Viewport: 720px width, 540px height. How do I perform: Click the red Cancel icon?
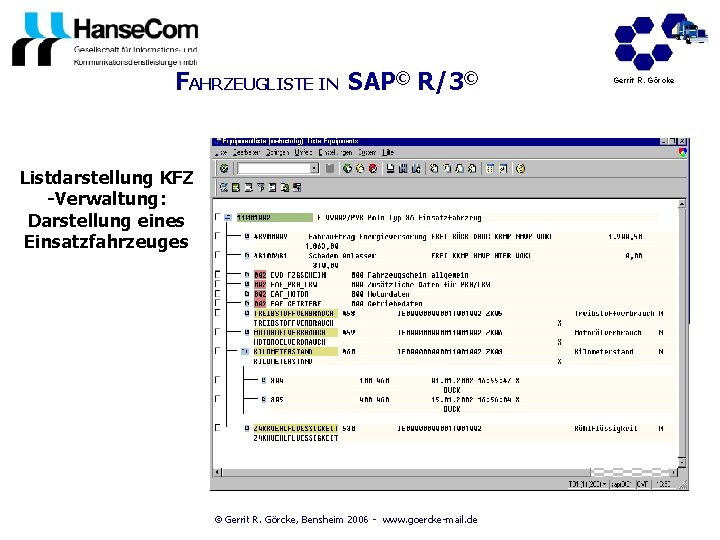point(373,169)
